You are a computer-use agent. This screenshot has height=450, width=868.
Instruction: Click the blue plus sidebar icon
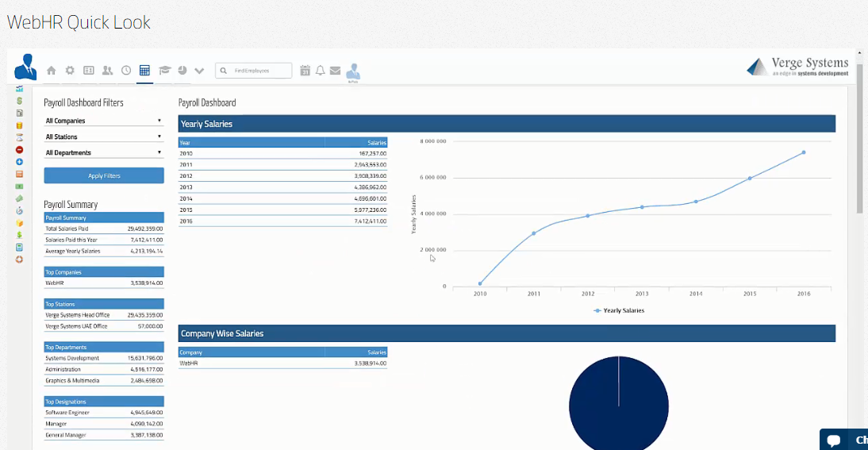pyautogui.click(x=19, y=161)
